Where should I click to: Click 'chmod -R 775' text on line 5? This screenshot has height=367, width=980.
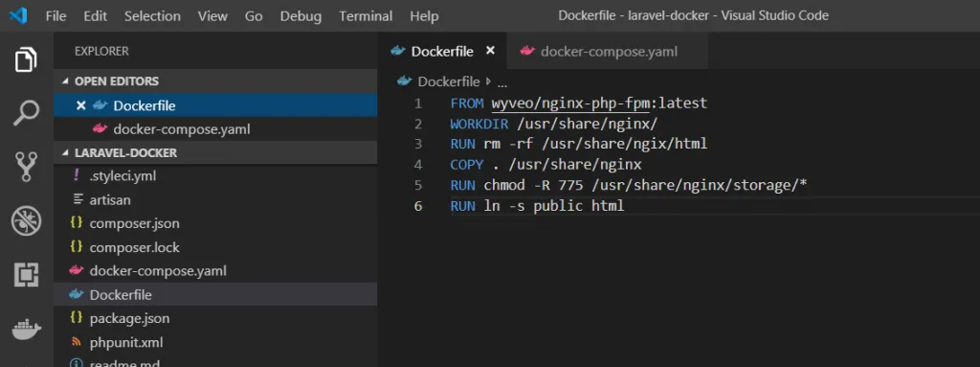pos(533,185)
